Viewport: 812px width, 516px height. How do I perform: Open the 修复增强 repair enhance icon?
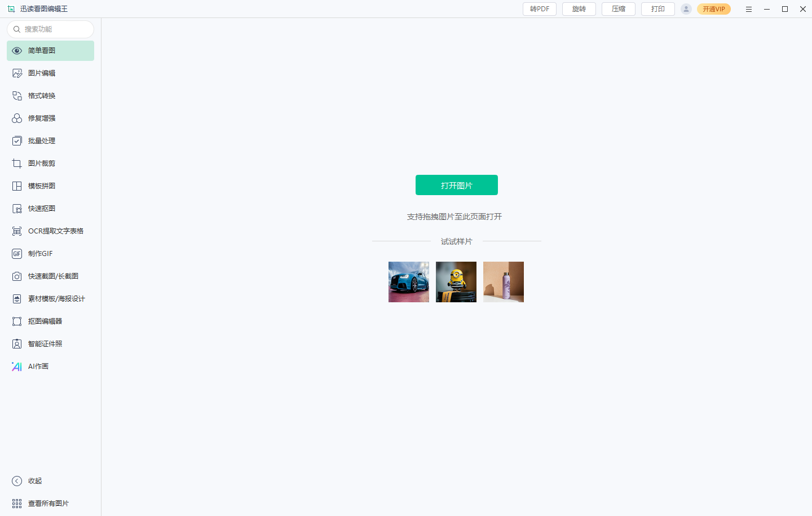pos(17,118)
